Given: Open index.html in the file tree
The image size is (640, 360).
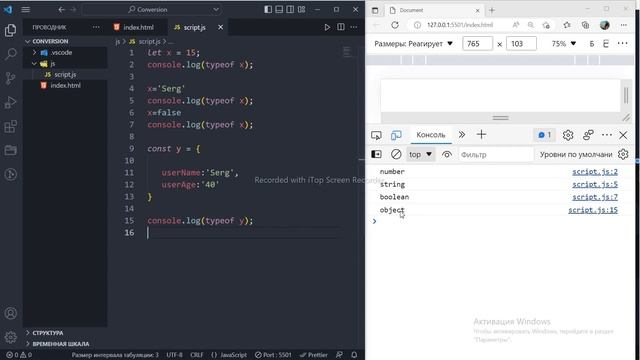Looking at the screenshot, I should point(65,85).
